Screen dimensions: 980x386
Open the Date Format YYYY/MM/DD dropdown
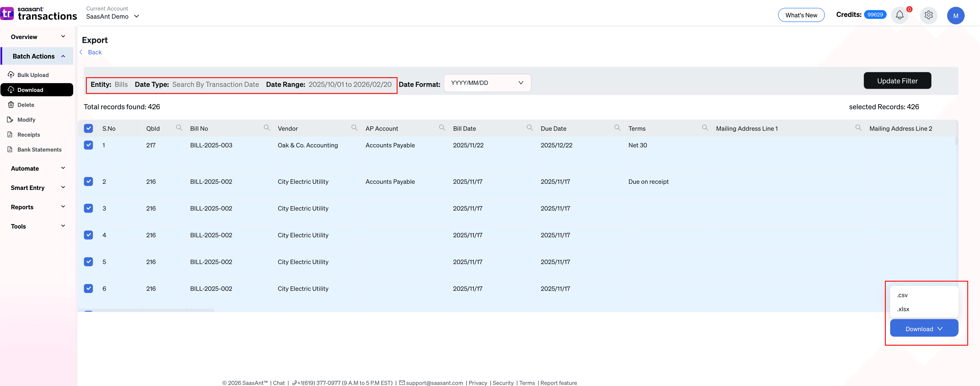(487, 83)
